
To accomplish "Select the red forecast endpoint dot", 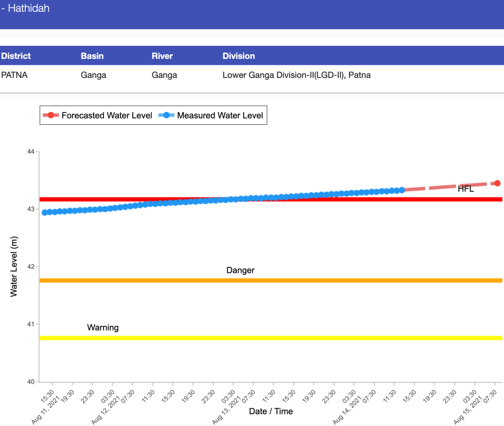I will pyautogui.click(x=497, y=183).
